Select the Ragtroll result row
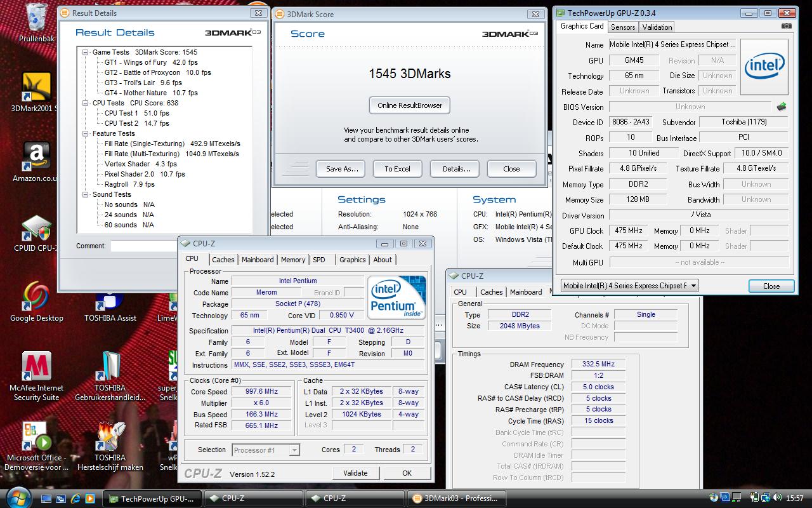The height and width of the screenshot is (508, 812). [x=129, y=184]
